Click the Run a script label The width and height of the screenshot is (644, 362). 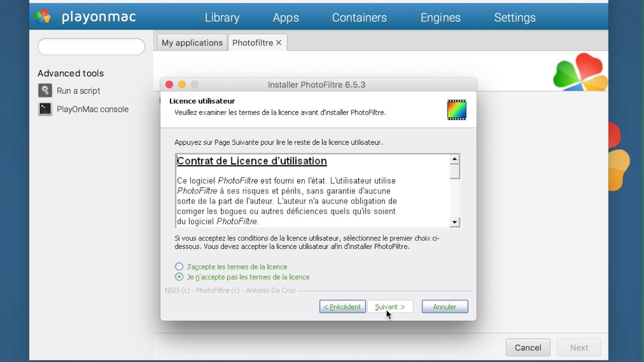pos(78,90)
